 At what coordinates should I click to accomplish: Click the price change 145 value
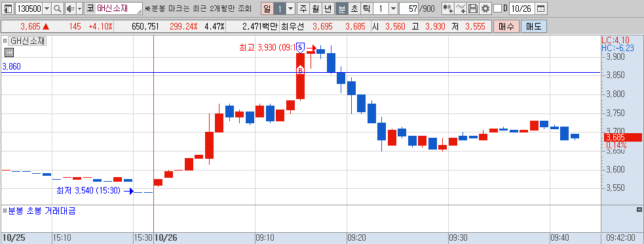coord(75,27)
